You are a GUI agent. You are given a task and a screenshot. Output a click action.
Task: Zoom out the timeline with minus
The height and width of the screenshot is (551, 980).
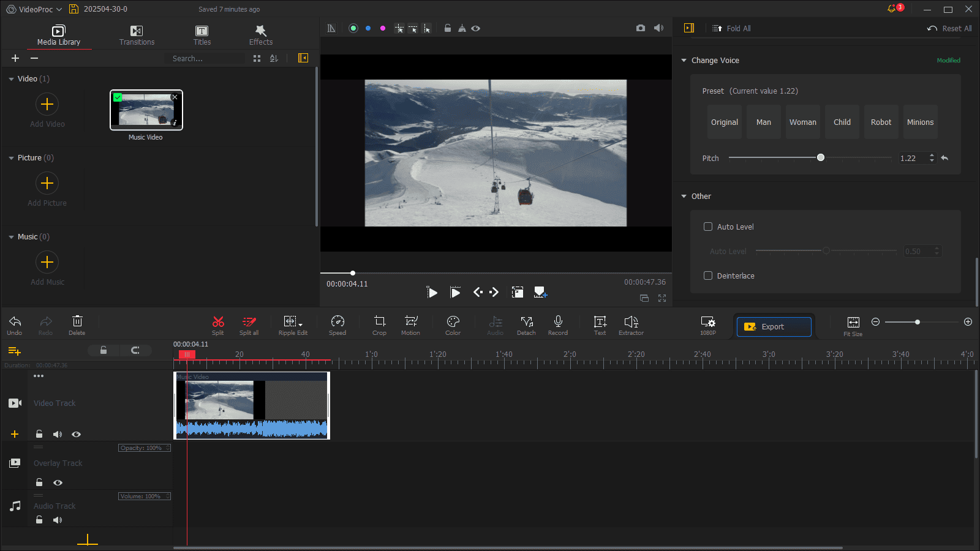tap(876, 322)
